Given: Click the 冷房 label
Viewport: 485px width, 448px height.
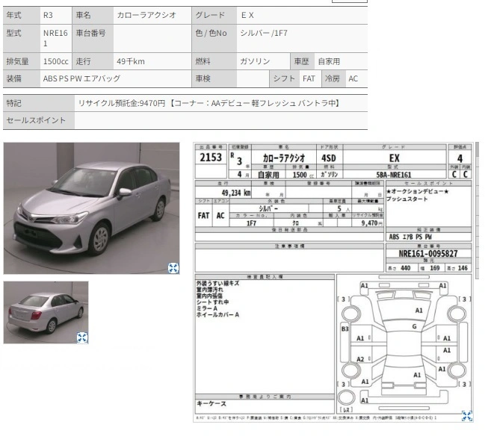Looking at the screenshot, I should pyautogui.click(x=333, y=78).
